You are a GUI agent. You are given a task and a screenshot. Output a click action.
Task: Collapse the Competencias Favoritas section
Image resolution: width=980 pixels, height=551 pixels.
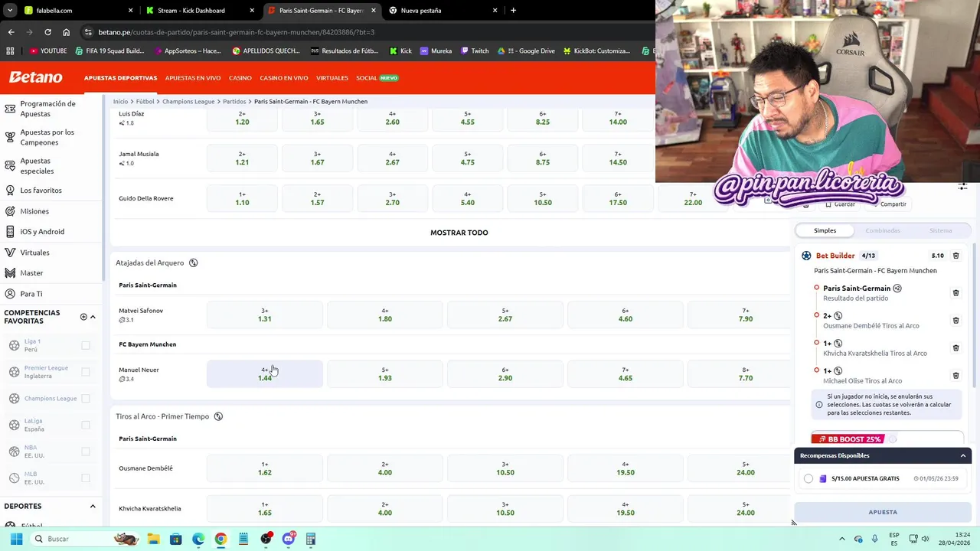(93, 317)
